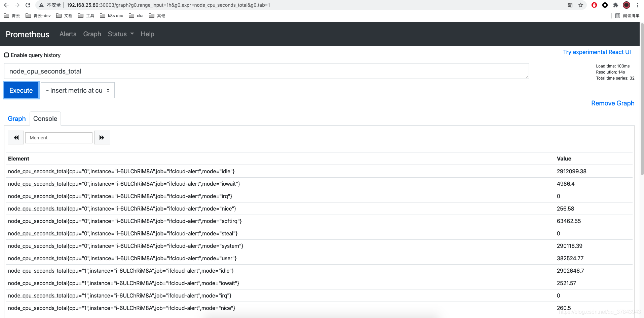The image size is (644, 318).
Task: Open the Chrome three-dot menu
Action: [x=637, y=5]
